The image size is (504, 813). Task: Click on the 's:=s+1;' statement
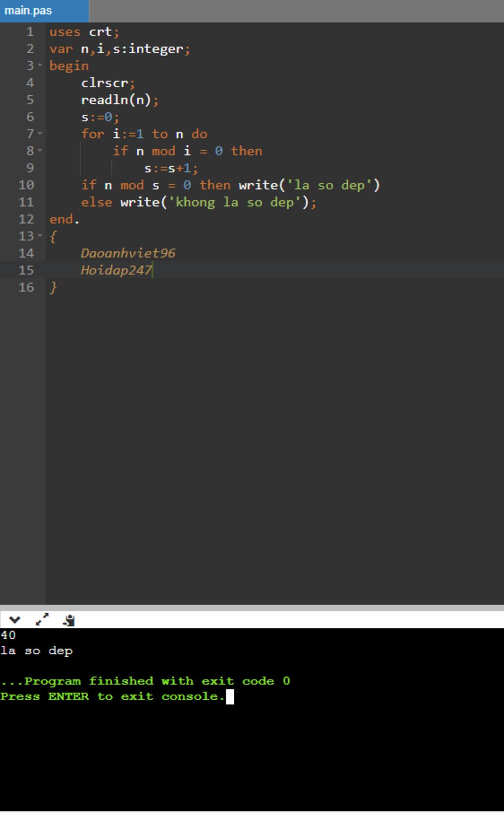(171, 168)
